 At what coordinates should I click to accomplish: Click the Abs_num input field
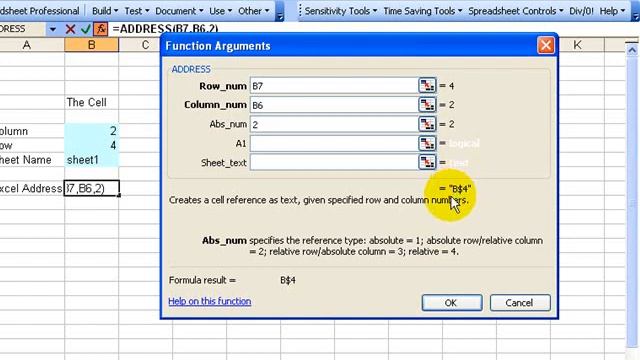point(334,124)
